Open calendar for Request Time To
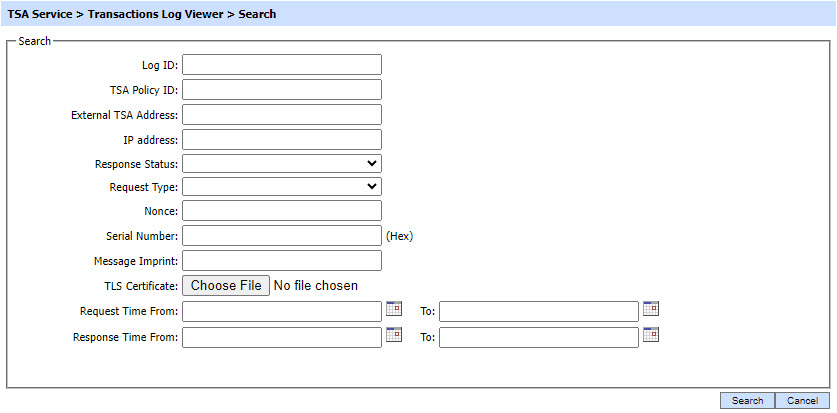 click(x=651, y=309)
